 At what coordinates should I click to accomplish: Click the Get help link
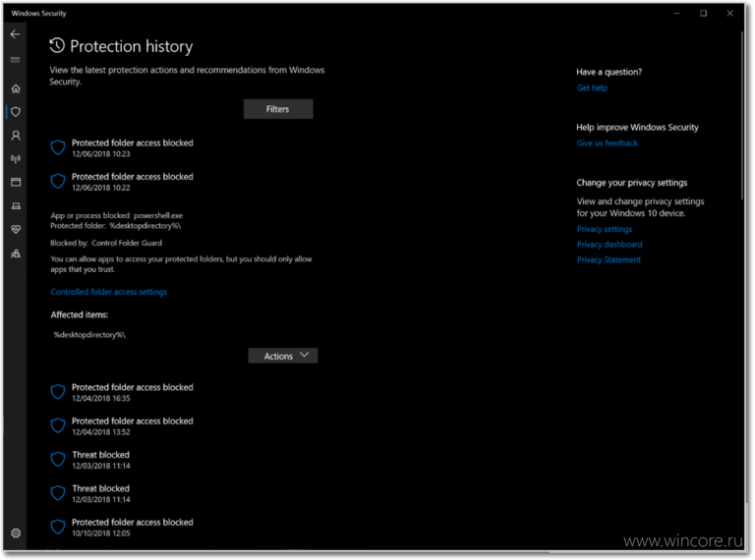[x=592, y=88]
